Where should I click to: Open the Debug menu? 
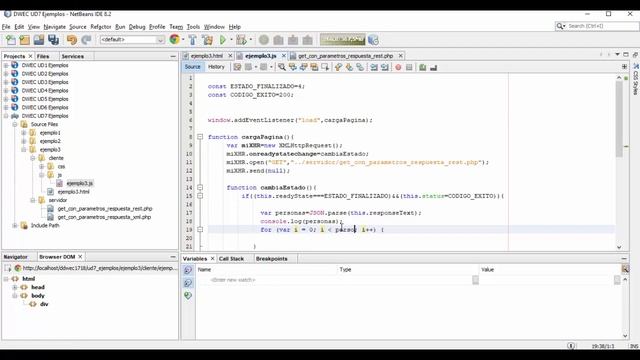[x=137, y=27]
